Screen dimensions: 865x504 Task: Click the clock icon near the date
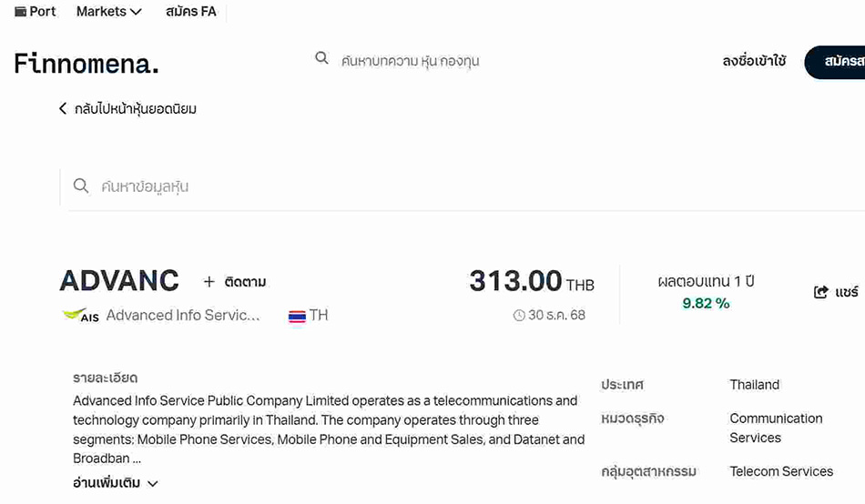click(x=519, y=316)
